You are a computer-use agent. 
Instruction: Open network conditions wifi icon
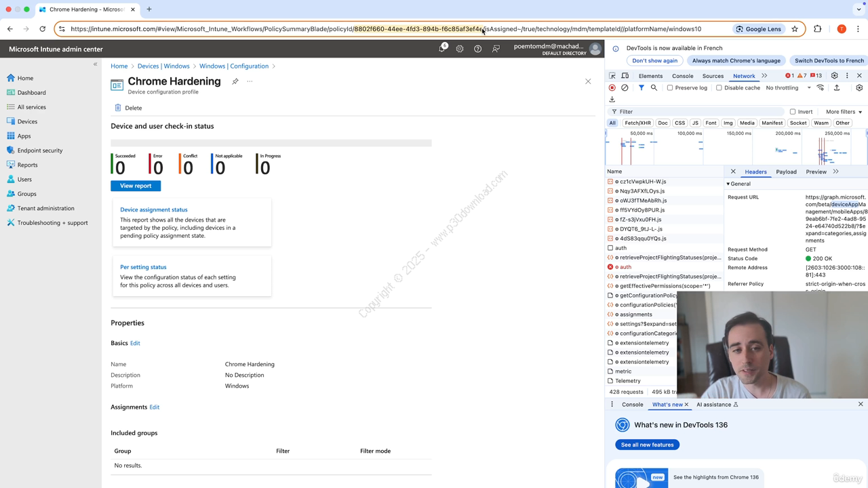tap(821, 87)
